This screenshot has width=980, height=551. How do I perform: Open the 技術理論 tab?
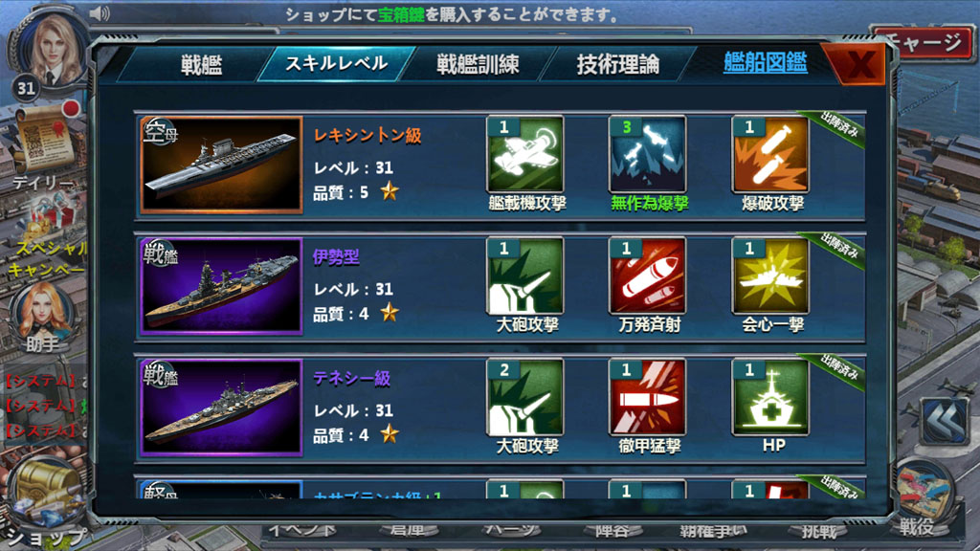click(x=617, y=64)
